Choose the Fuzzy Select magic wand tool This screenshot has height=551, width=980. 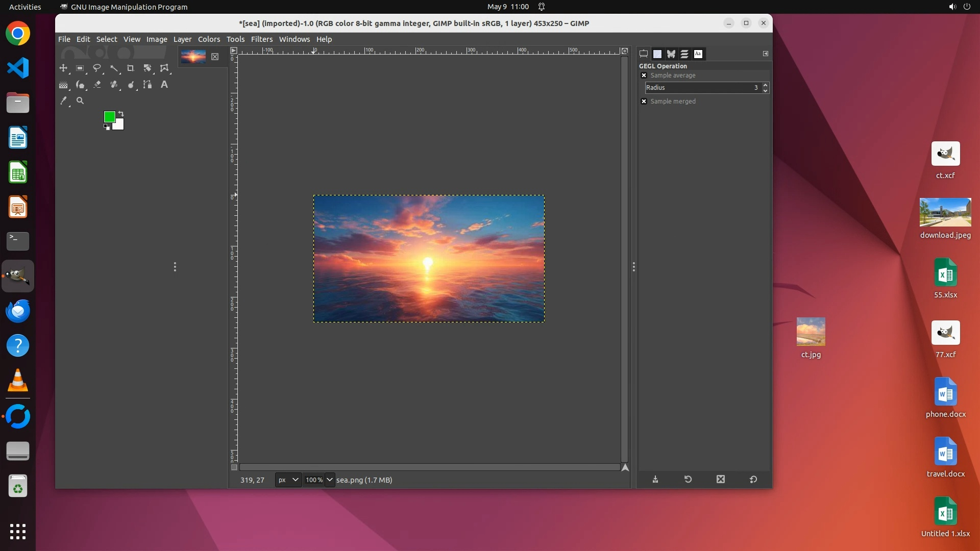(x=114, y=68)
